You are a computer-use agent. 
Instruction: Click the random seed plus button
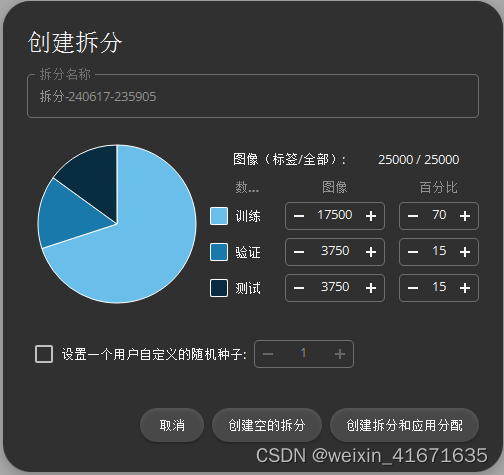click(340, 354)
